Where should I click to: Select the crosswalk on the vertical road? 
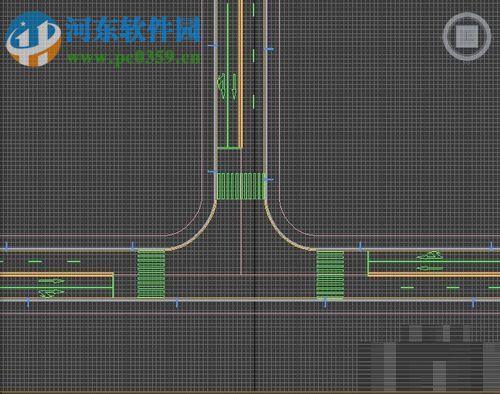click(241, 186)
